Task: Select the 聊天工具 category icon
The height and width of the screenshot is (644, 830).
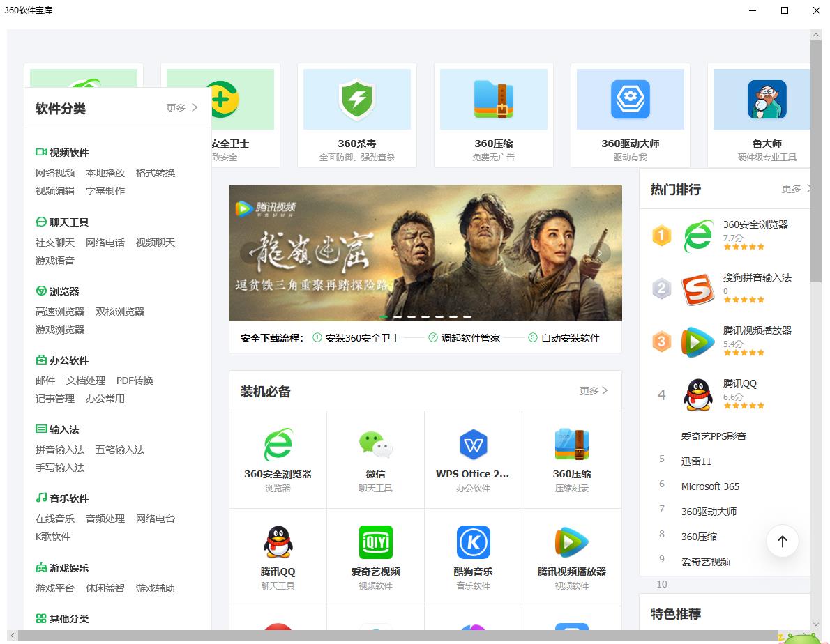Action: tap(40, 222)
